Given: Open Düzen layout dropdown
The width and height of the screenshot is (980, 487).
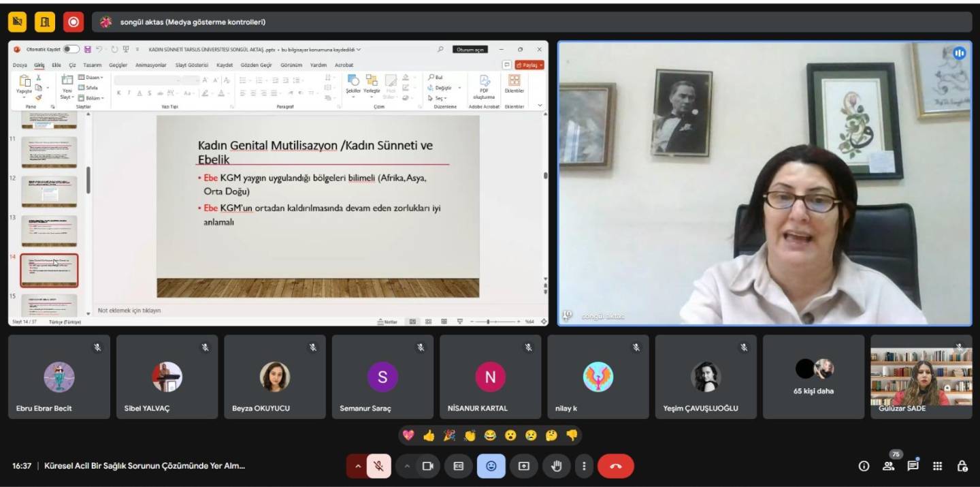Looking at the screenshot, I should [91, 77].
